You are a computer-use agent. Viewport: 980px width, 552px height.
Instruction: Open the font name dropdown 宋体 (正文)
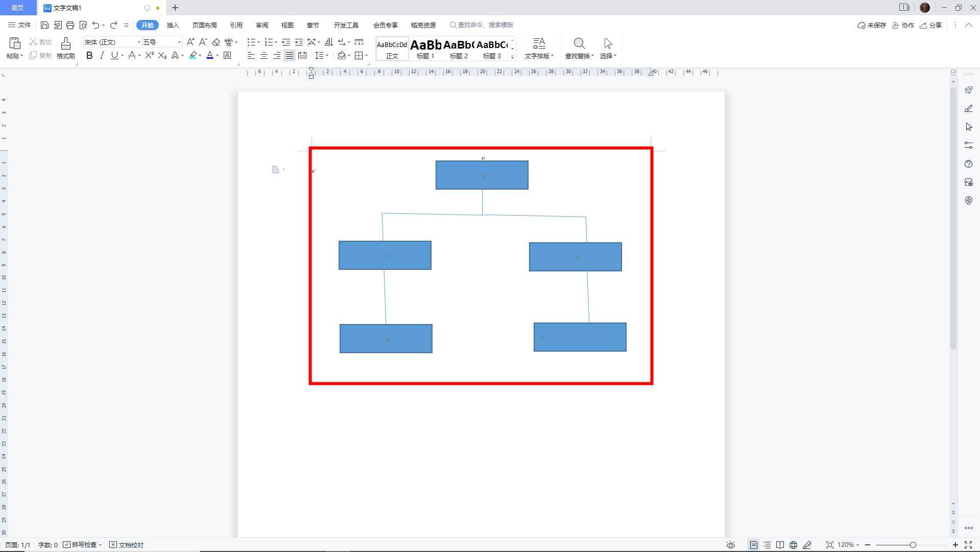(112, 42)
